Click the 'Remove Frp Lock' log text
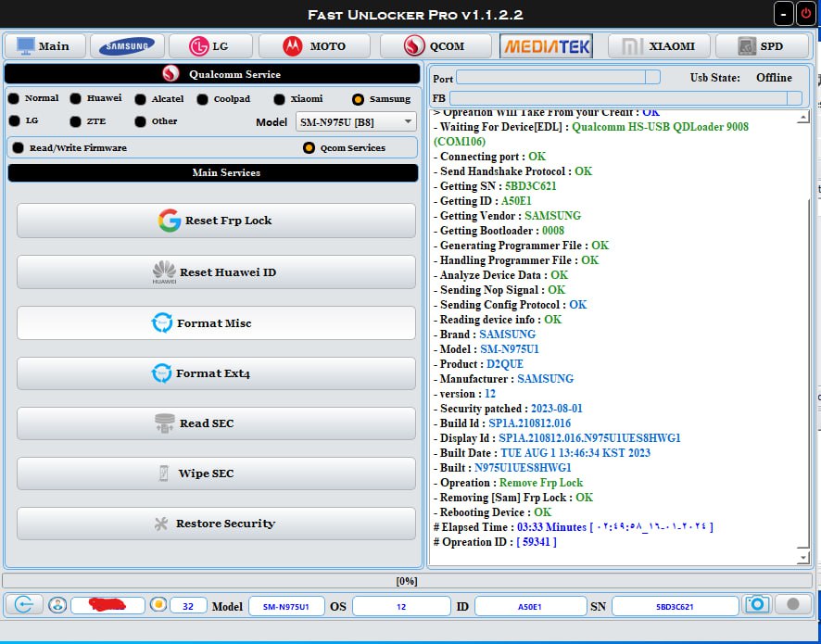The image size is (821, 644). pos(541,483)
